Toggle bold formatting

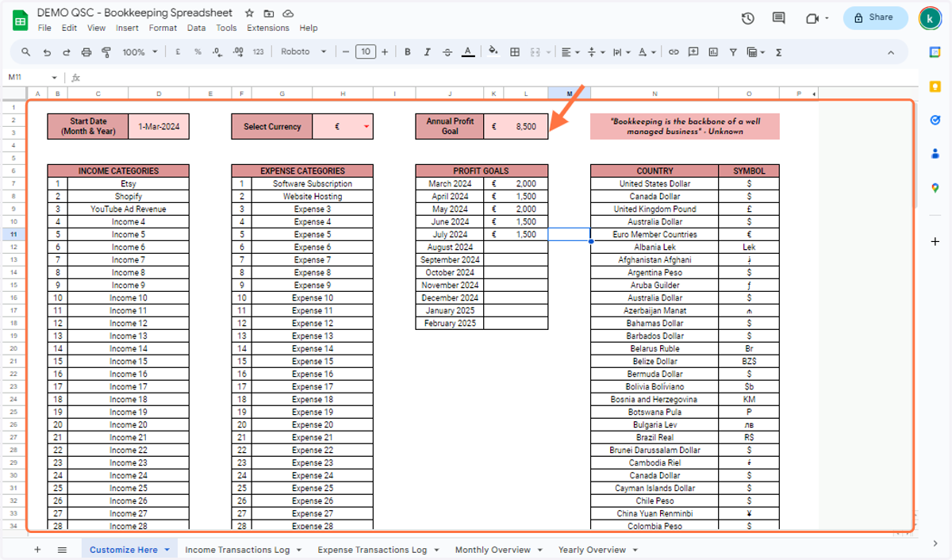(x=408, y=52)
